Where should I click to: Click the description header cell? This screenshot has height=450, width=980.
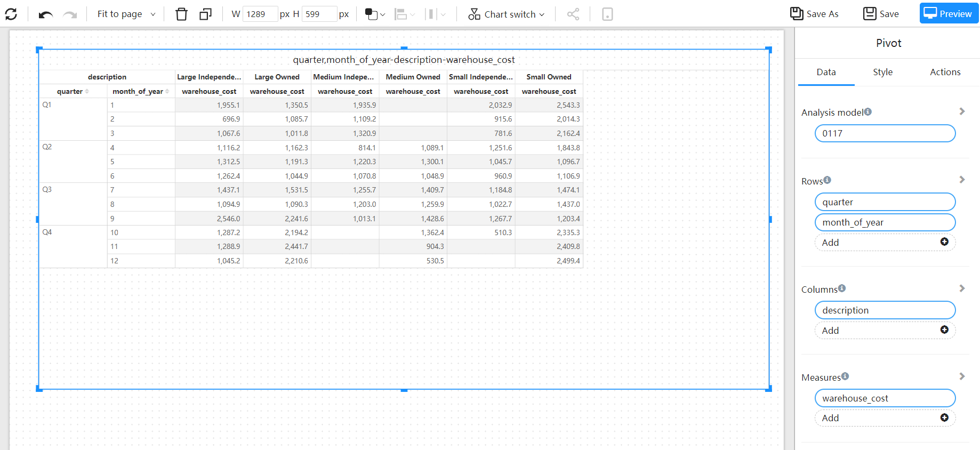[107, 77]
